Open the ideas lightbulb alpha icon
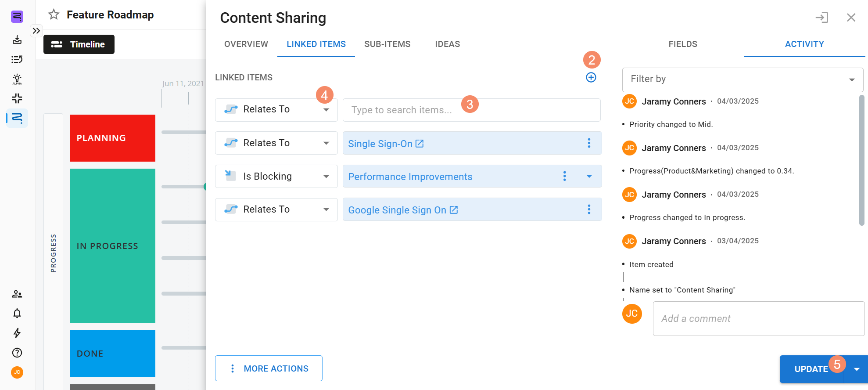The width and height of the screenshot is (868, 390). click(x=17, y=79)
